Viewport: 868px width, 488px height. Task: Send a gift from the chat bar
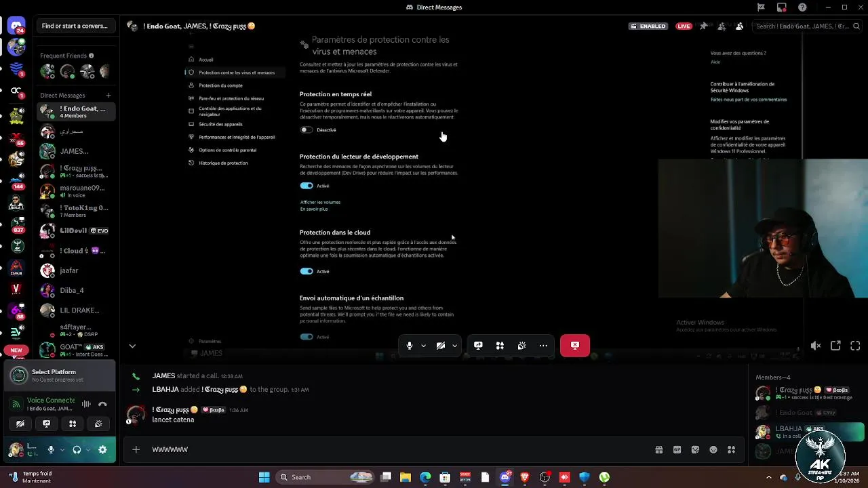pyautogui.click(x=659, y=449)
